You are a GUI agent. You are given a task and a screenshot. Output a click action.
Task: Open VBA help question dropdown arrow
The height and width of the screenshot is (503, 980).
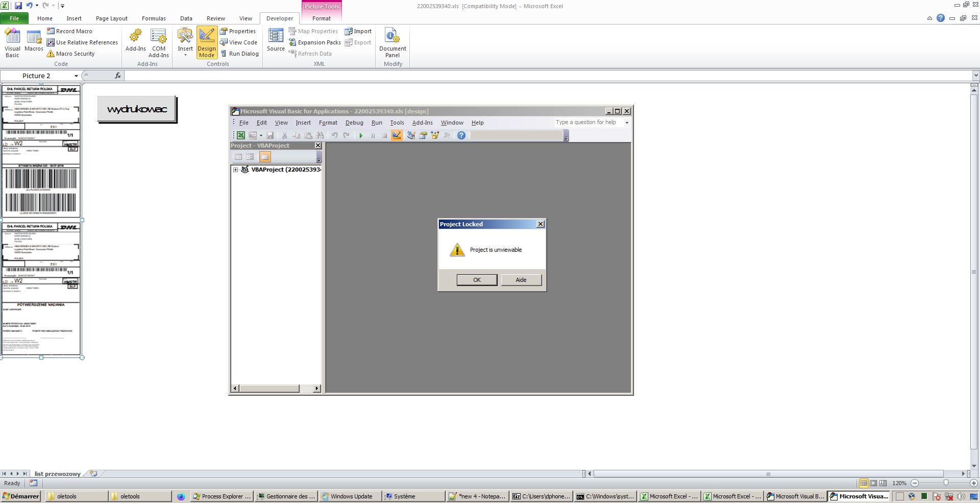[x=627, y=123]
